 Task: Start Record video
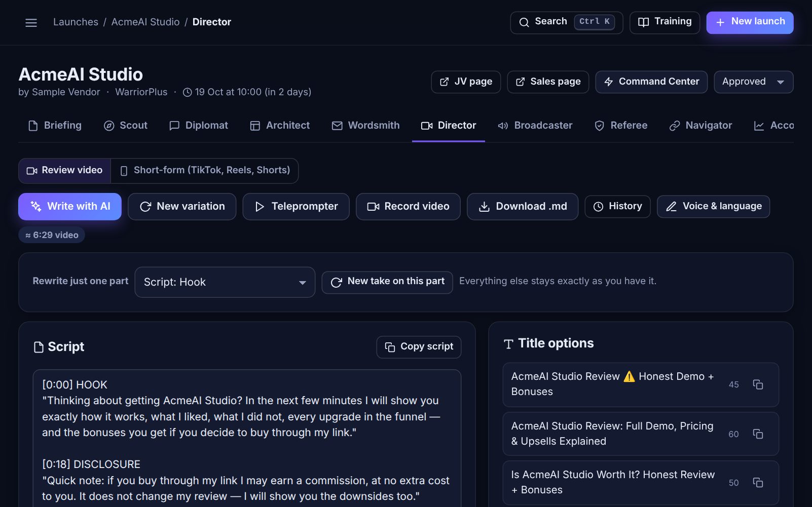tap(408, 207)
